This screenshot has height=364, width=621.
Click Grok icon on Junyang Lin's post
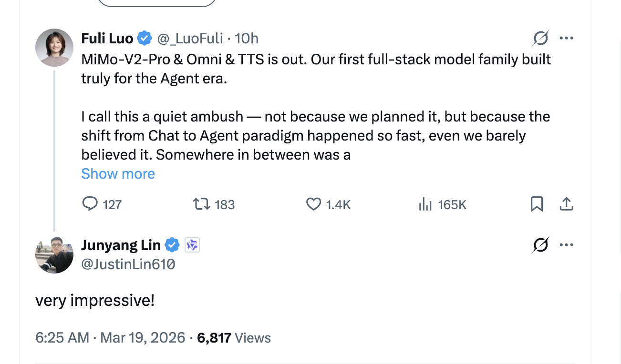click(x=540, y=245)
